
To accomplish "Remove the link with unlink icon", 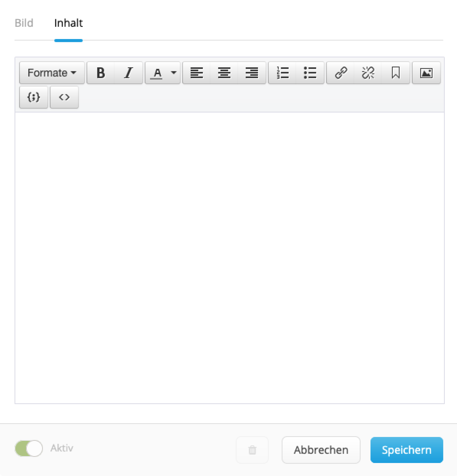I will (368, 73).
